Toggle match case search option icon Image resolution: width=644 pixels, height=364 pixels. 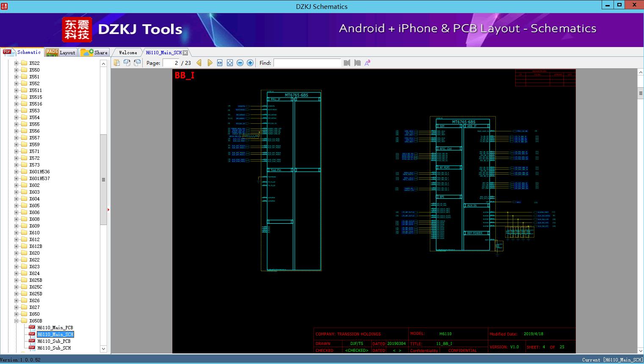pos(368,63)
